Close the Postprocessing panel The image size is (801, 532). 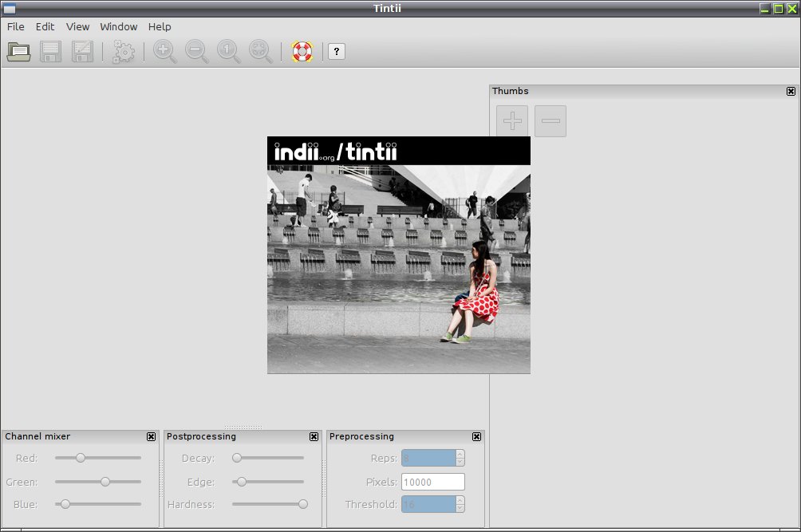tap(314, 436)
